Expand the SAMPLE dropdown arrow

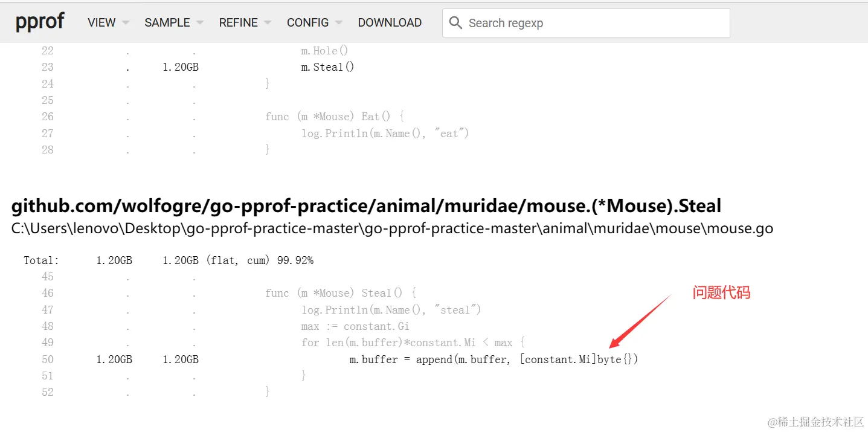(x=199, y=23)
